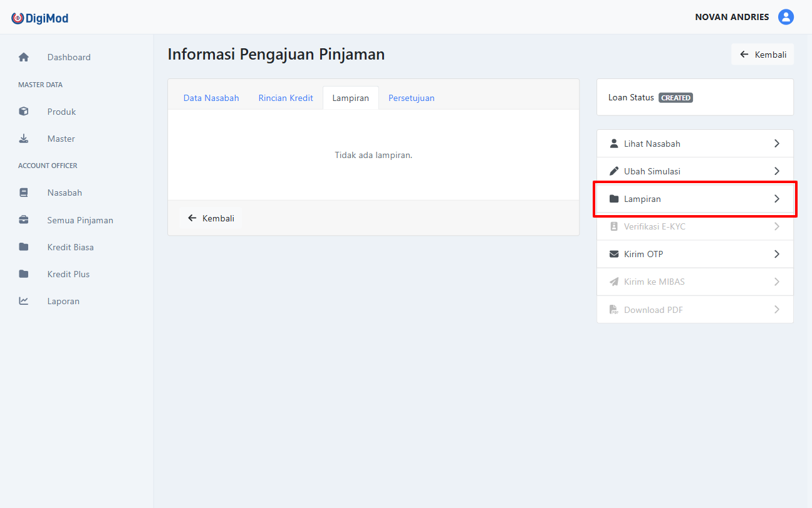This screenshot has height=508, width=812.
Task: Expand the Lihat Nasabah chevron arrow
Action: [777, 144]
